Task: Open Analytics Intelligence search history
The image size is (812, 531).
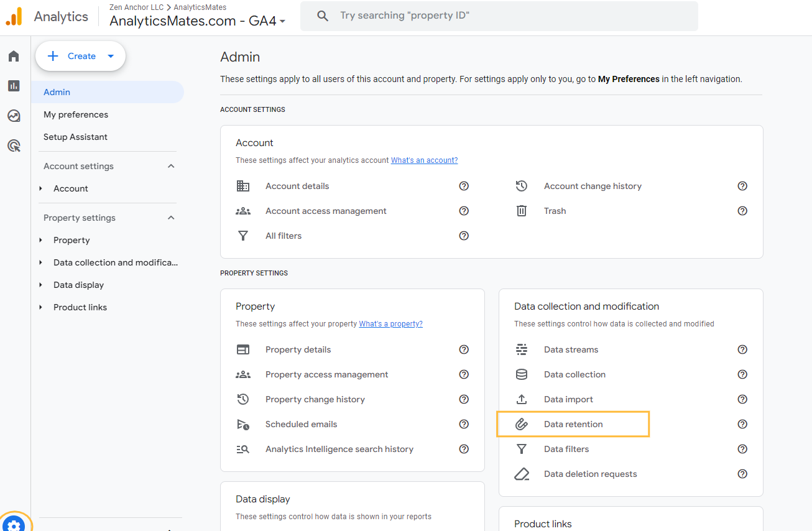Action: (x=339, y=449)
